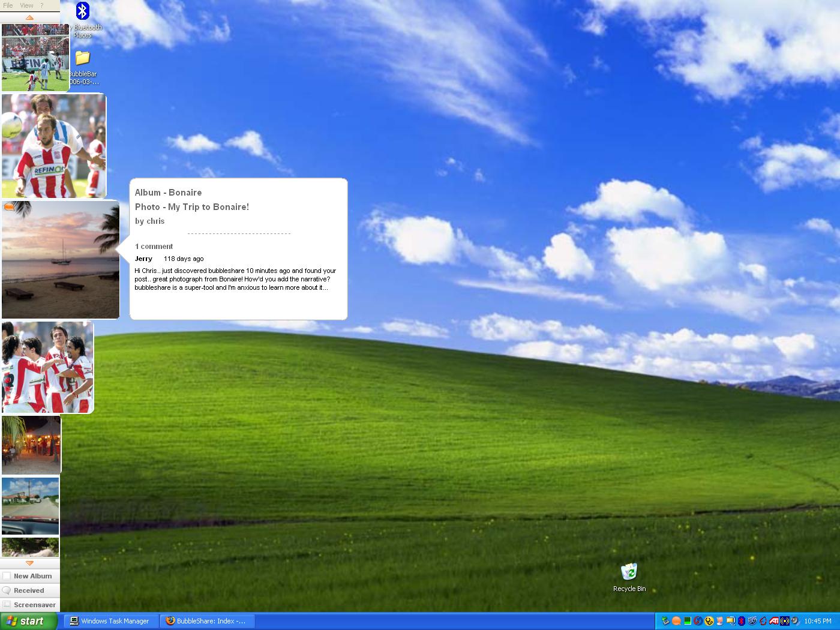Click the ATI tray icon
Screen dimensions: 840x630
(x=774, y=621)
